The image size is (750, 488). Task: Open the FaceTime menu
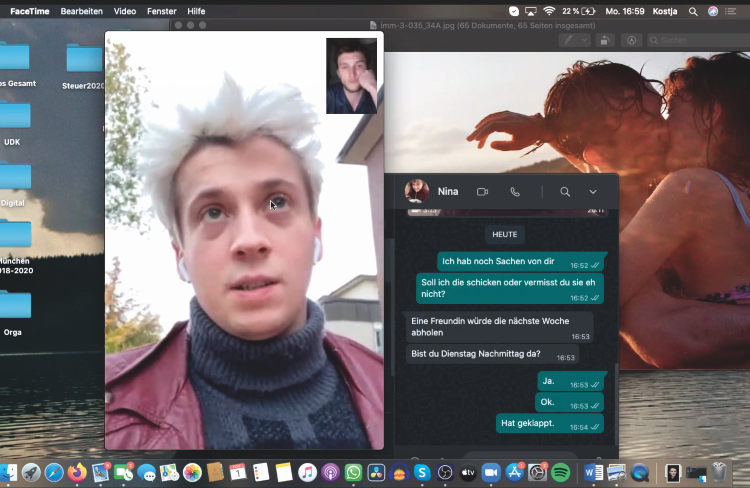30,11
